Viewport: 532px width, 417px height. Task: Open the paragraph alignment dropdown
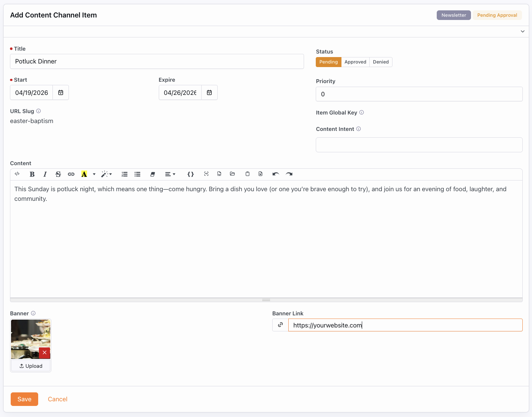pyautogui.click(x=170, y=174)
